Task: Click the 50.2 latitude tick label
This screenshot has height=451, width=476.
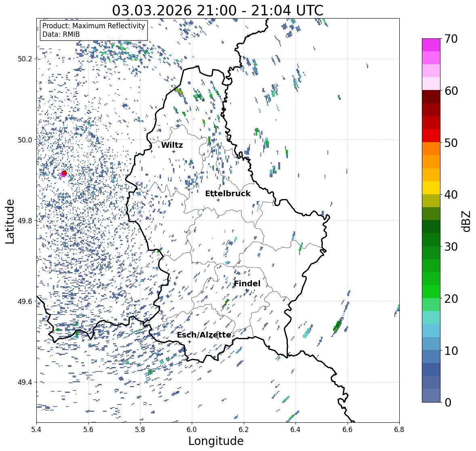Action: tap(25, 59)
